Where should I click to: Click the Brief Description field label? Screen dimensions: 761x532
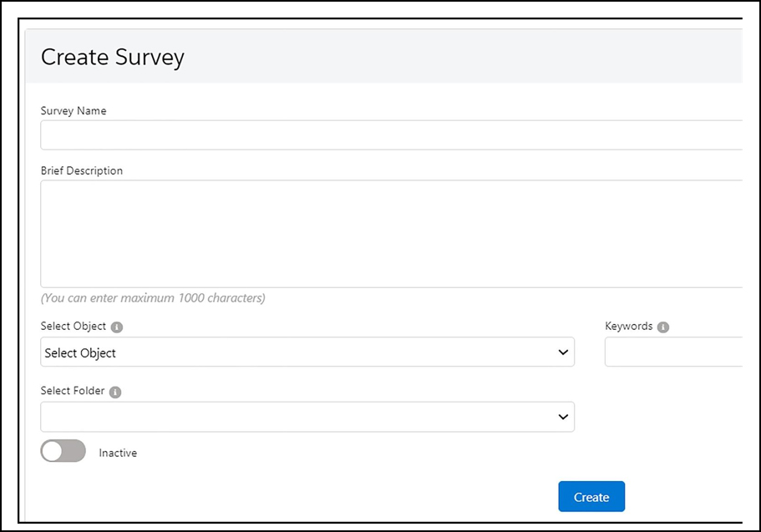(82, 171)
